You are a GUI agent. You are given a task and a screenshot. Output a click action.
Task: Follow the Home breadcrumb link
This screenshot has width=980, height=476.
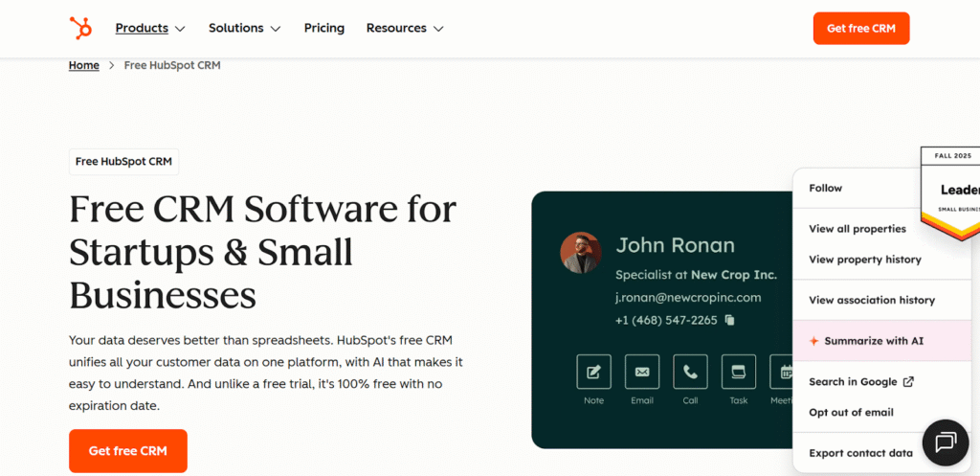[x=84, y=65]
